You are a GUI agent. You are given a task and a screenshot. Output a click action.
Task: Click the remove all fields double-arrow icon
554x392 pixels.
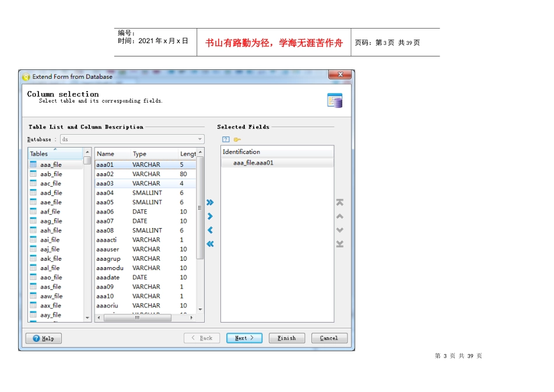210,244
